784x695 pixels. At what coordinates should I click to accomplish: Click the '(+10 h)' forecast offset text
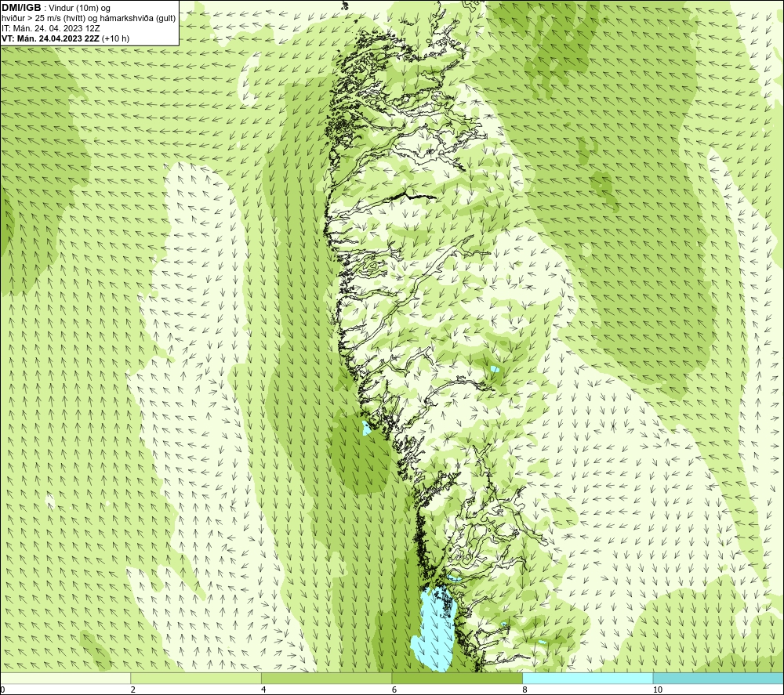click(115, 38)
